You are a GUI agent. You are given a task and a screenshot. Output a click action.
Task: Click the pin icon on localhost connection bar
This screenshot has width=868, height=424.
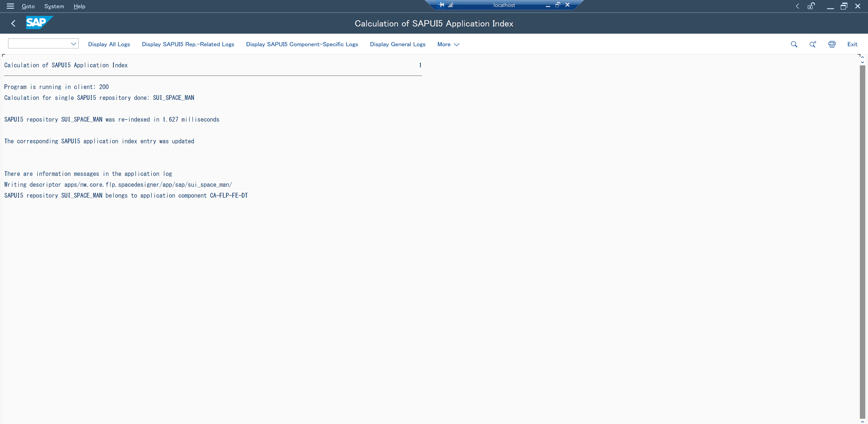tap(442, 5)
